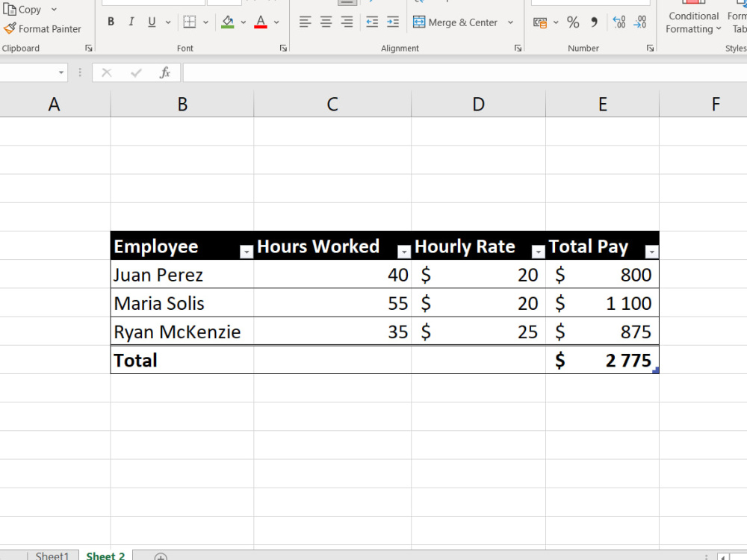This screenshot has height=560, width=747.
Task: Open Employee column filter dropdown
Action: [247, 252]
